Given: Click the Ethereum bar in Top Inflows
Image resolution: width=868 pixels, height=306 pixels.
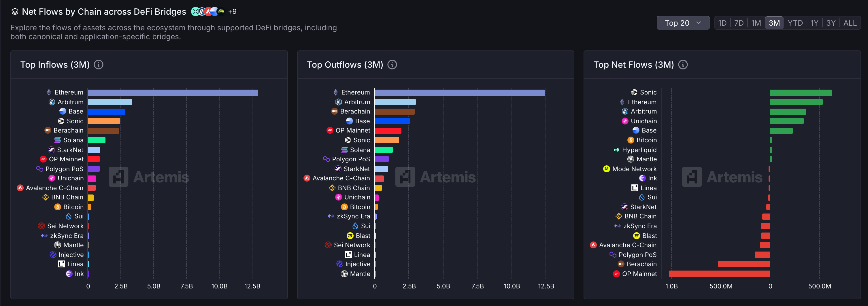Looking at the screenshot, I should (x=173, y=93).
